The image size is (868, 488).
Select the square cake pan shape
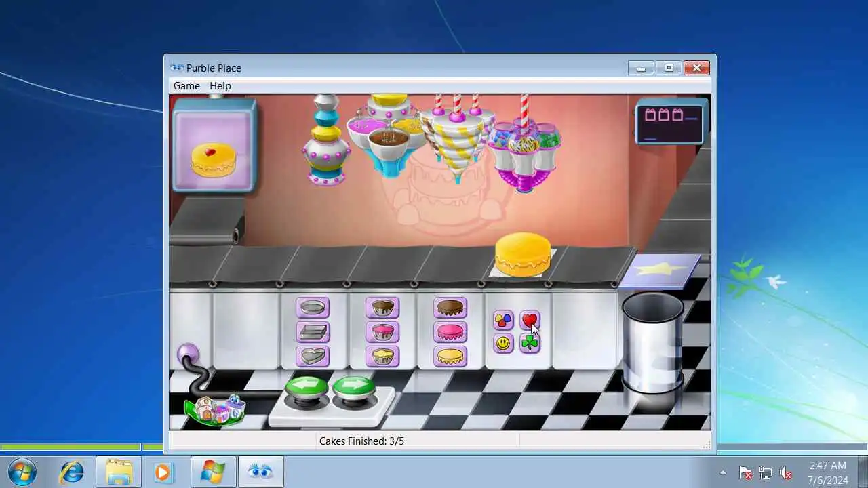point(313,332)
